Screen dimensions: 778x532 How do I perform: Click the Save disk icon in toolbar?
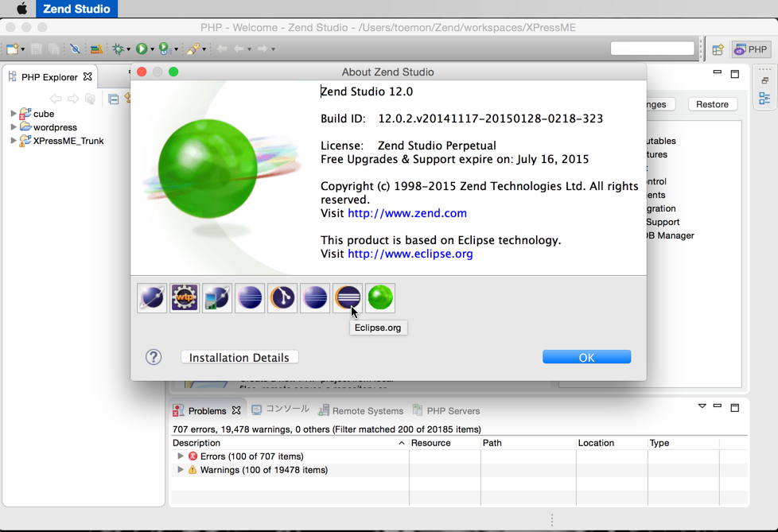click(37, 49)
